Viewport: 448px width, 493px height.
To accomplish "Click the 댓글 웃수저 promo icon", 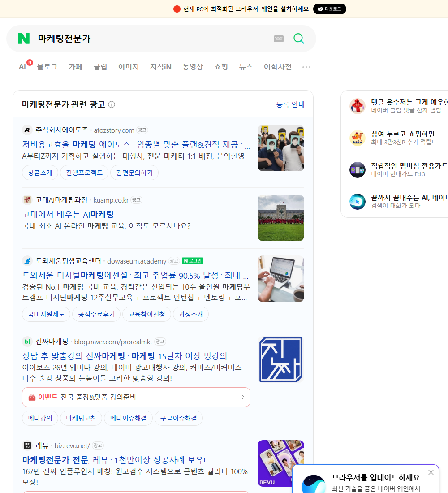I will [358, 106].
